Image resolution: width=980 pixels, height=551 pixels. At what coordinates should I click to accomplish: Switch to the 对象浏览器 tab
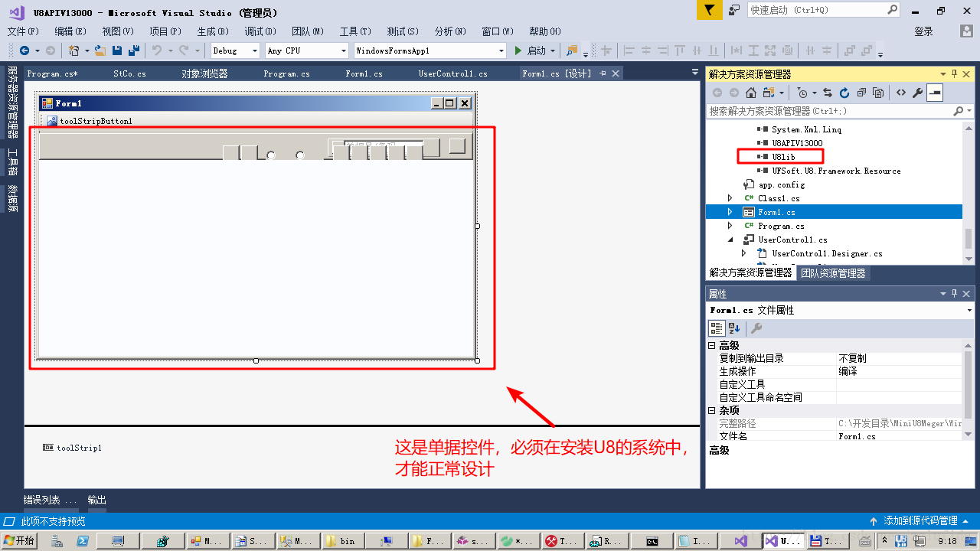[204, 73]
